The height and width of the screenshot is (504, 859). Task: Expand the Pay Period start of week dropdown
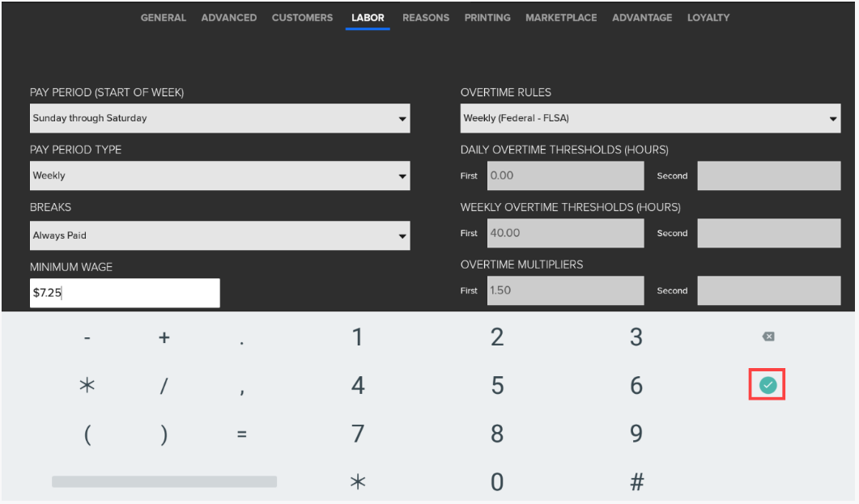tap(219, 118)
